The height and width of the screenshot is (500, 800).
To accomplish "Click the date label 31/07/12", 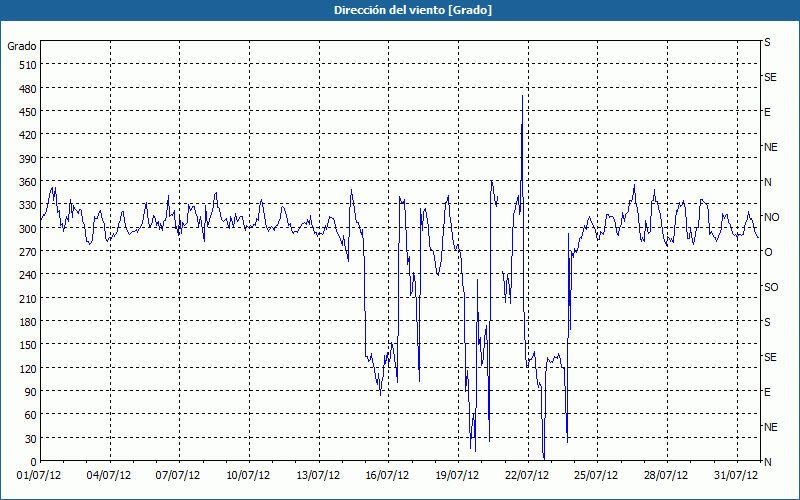I will click(x=736, y=476).
